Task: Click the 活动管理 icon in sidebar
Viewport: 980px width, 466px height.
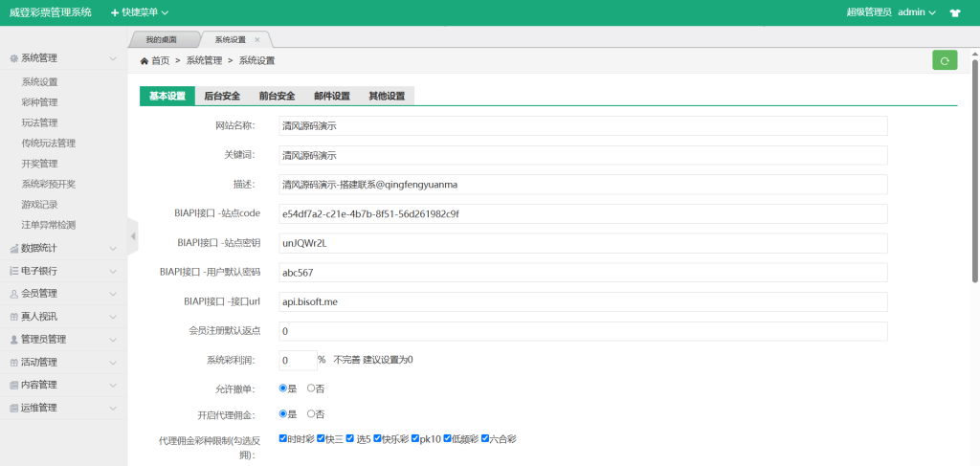Action: 13,363
